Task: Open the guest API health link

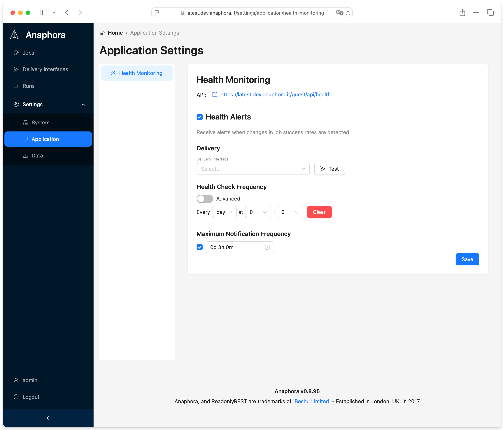Action: coord(275,95)
